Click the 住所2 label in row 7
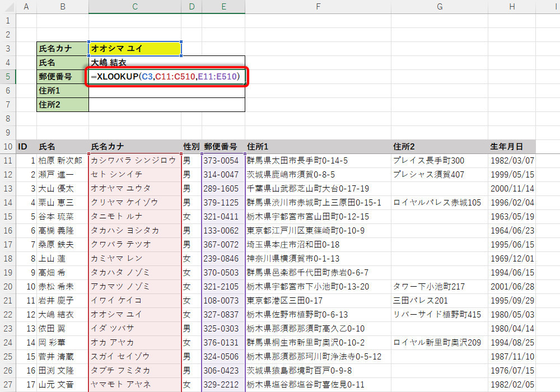This screenshot has width=560, height=392. (x=63, y=105)
